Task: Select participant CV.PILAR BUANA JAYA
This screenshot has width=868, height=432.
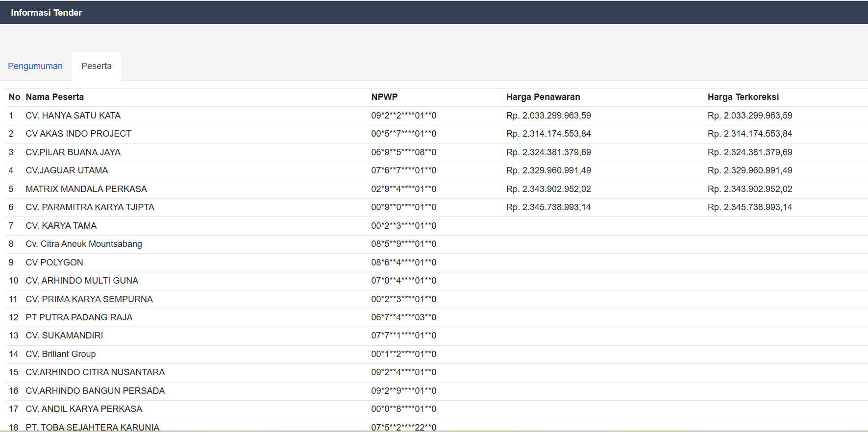Action: pyautogui.click(x=73, y=152)
